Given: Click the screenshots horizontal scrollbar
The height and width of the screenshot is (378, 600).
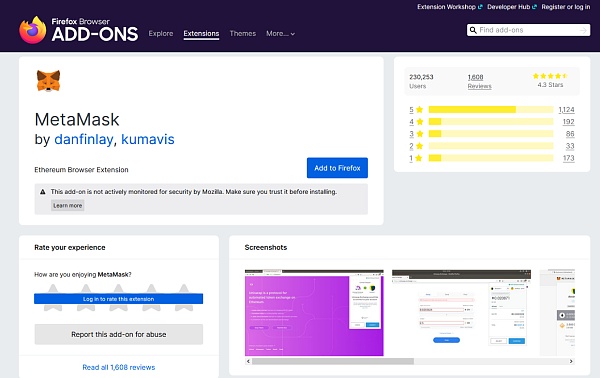Looking at the screenshot, I should pos(333,361).
